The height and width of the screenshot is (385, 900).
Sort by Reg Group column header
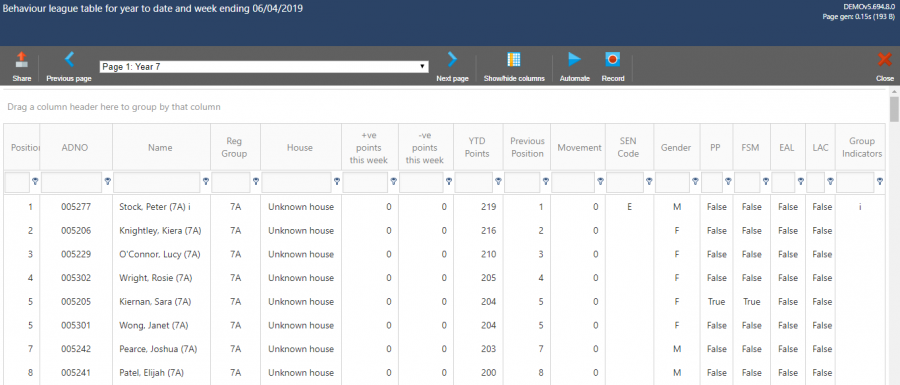[235, 147]
